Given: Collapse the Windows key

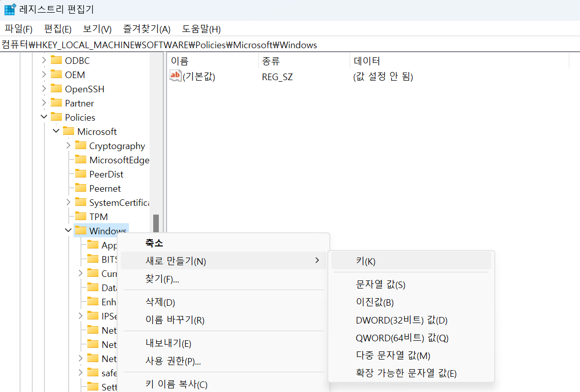Looking at the screenshot, I should pyautogui.click(x=69, y=230).
